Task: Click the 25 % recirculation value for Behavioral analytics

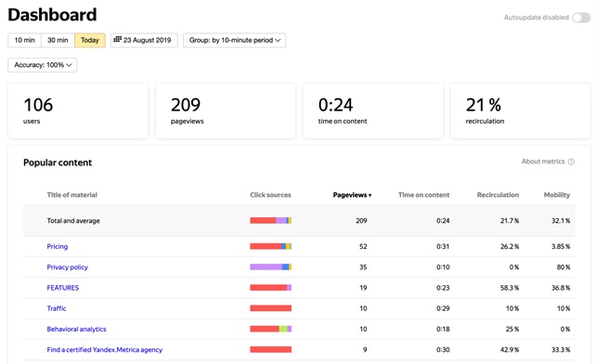Action: [513, 329]
